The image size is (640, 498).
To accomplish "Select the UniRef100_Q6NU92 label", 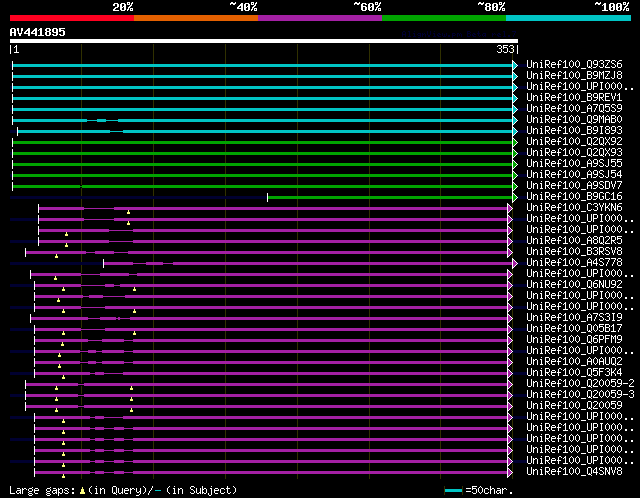I will point(574,285).
